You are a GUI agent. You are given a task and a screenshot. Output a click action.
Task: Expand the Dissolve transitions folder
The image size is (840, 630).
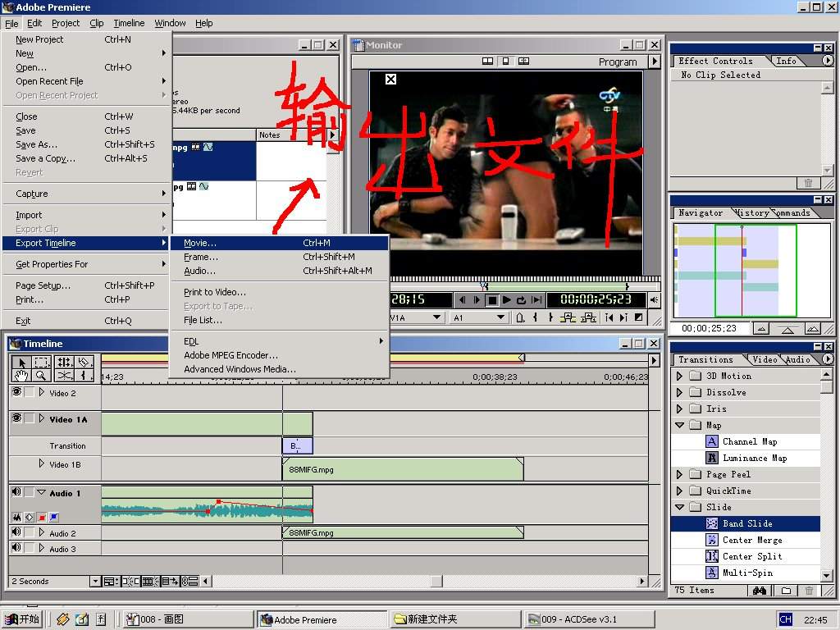679,393
